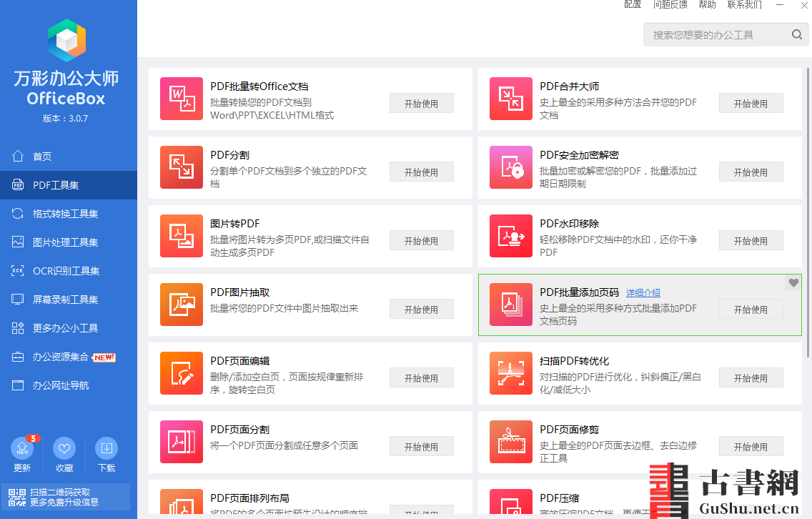
Task: Click the PDF批量添加页码 tool icon
Action: pos(510,305)
